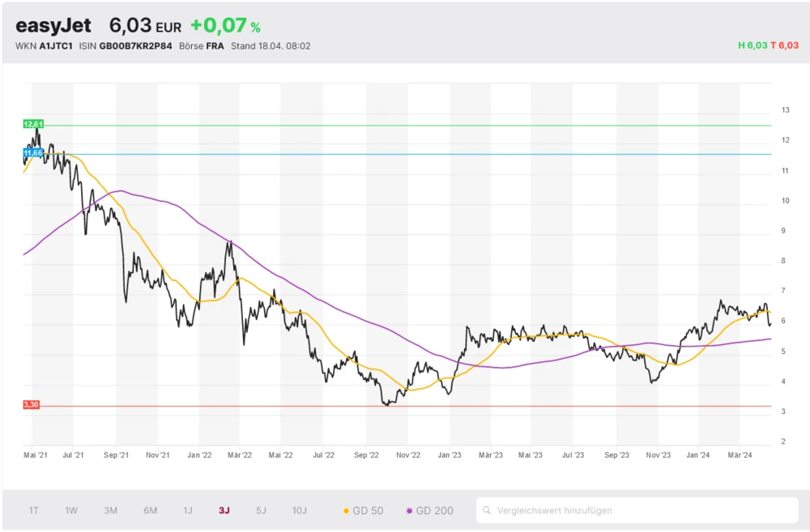Toggle the GD 200 moving average label

(x=434, y=511)
